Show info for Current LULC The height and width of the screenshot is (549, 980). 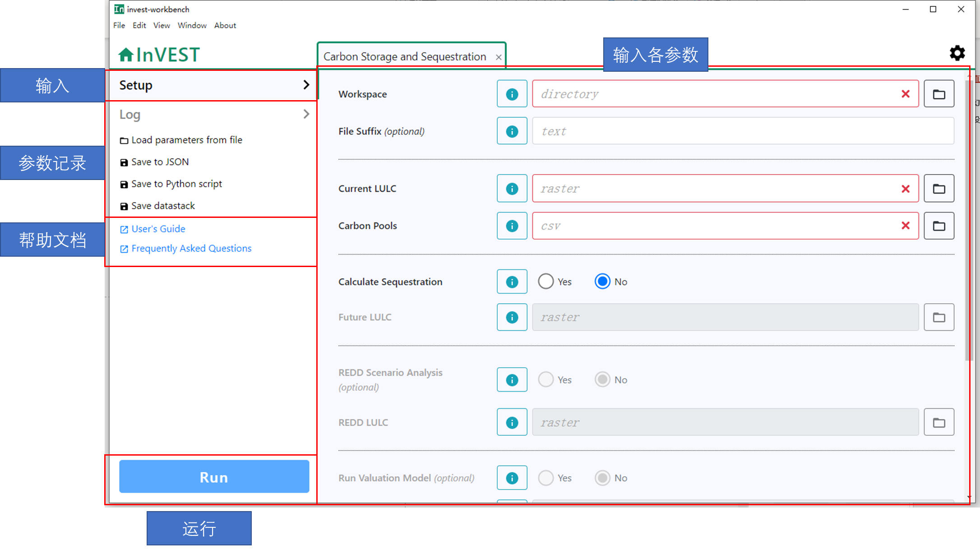coord(512,189)
